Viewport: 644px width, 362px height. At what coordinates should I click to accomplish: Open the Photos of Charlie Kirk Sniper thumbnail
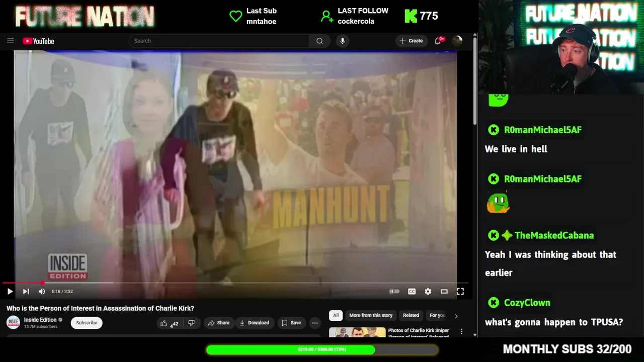(357, 332)
